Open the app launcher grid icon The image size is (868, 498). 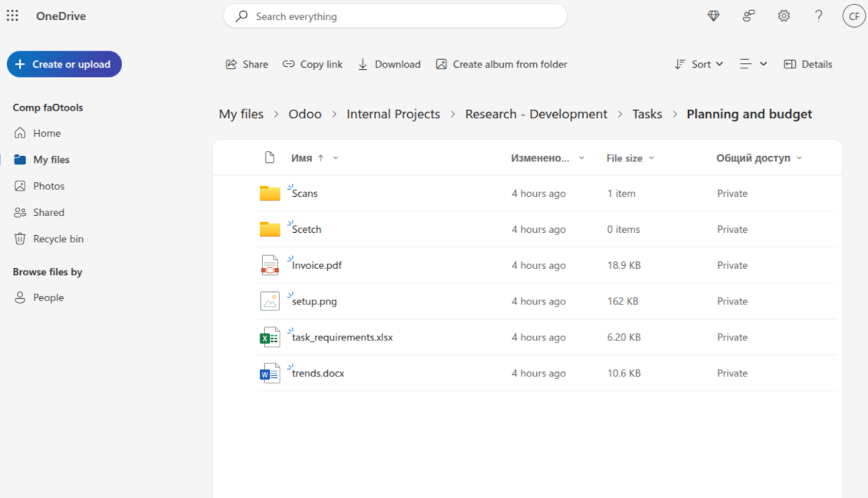12,16
